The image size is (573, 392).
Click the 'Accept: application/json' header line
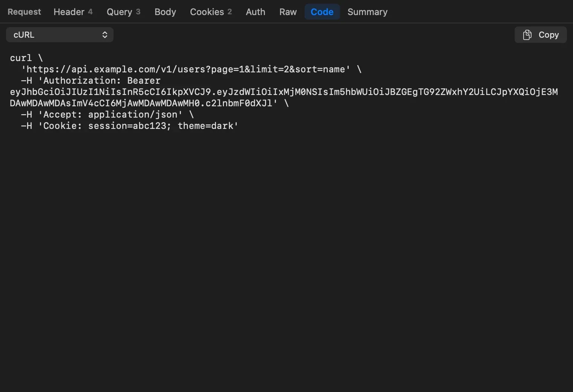click(x=107, y=115)
